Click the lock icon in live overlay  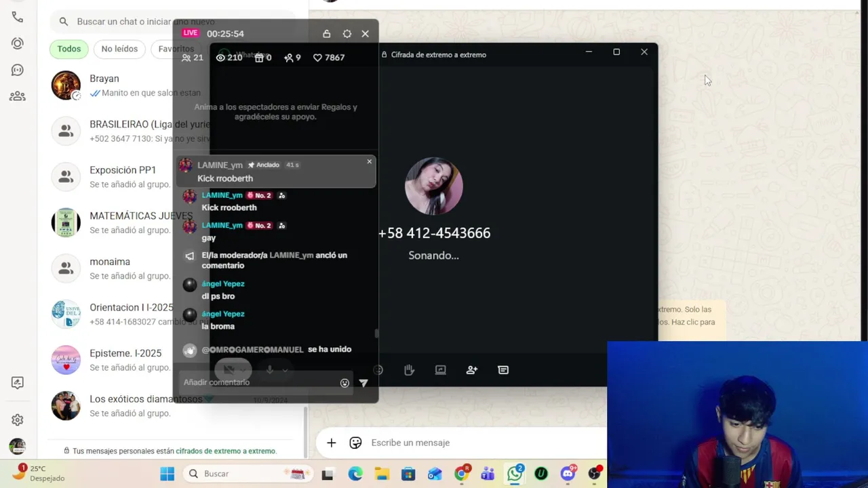(326, 33)
